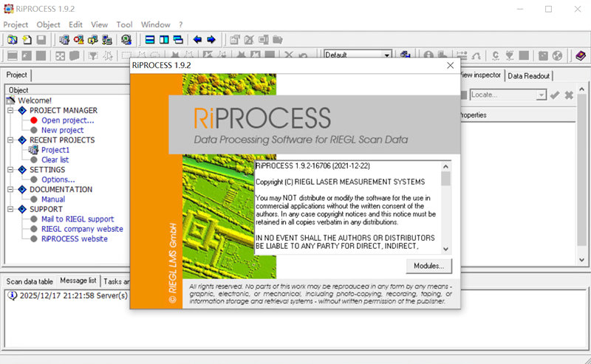Open the Project menu
Viewport: 591px width, 364px height.
tap(16, 24)
